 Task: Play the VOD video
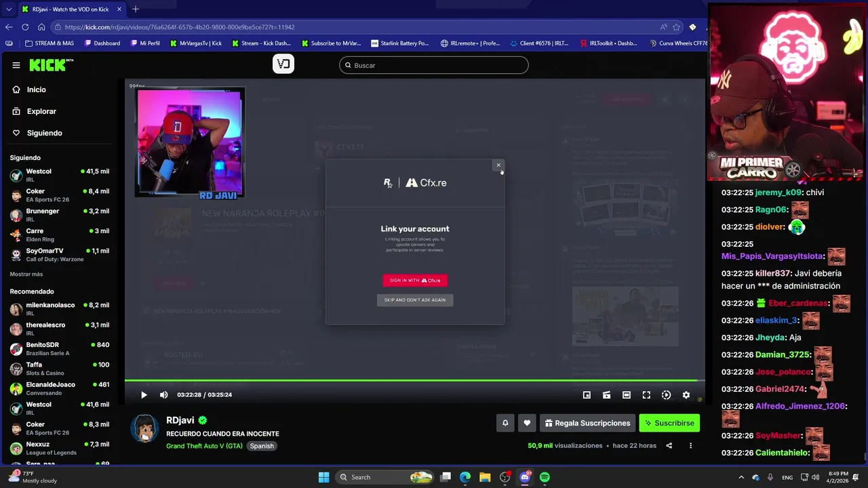(144, 394)
